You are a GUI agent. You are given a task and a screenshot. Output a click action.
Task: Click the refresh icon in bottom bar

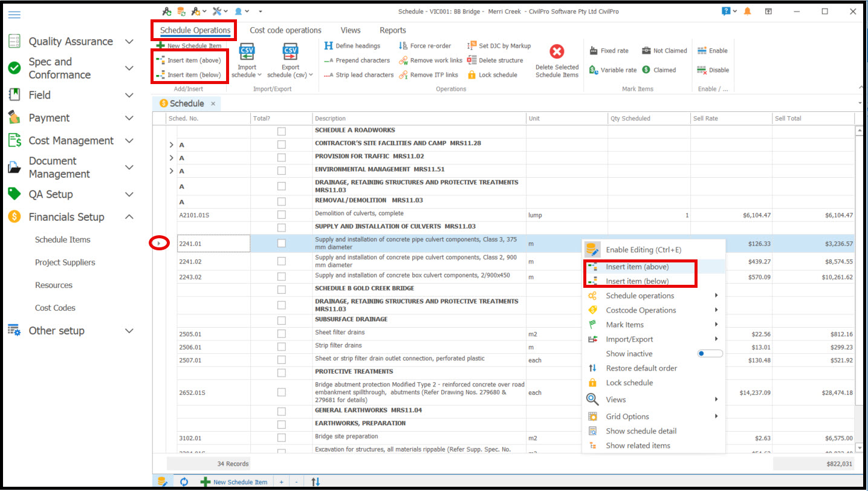[184, 482]
